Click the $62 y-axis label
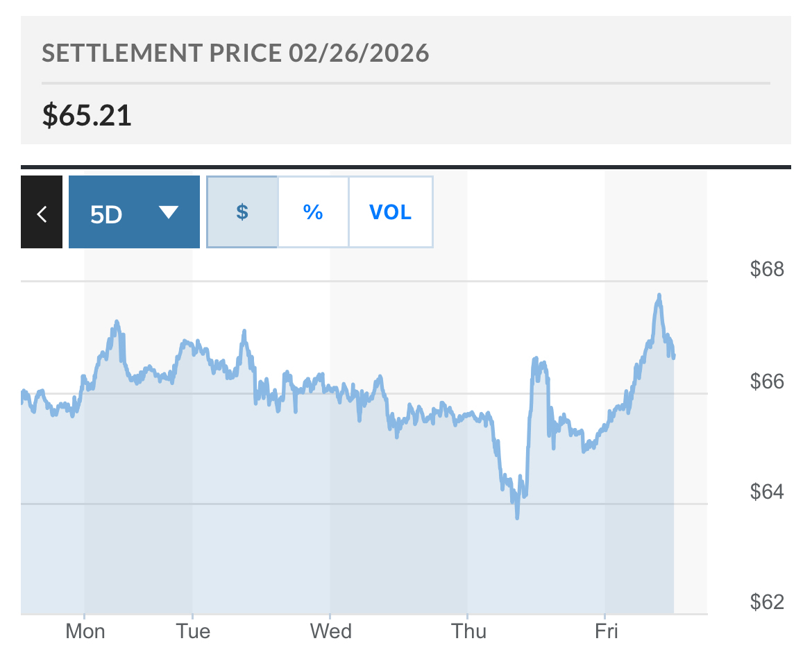Screen dimensions: 812x668 (767, 602)
